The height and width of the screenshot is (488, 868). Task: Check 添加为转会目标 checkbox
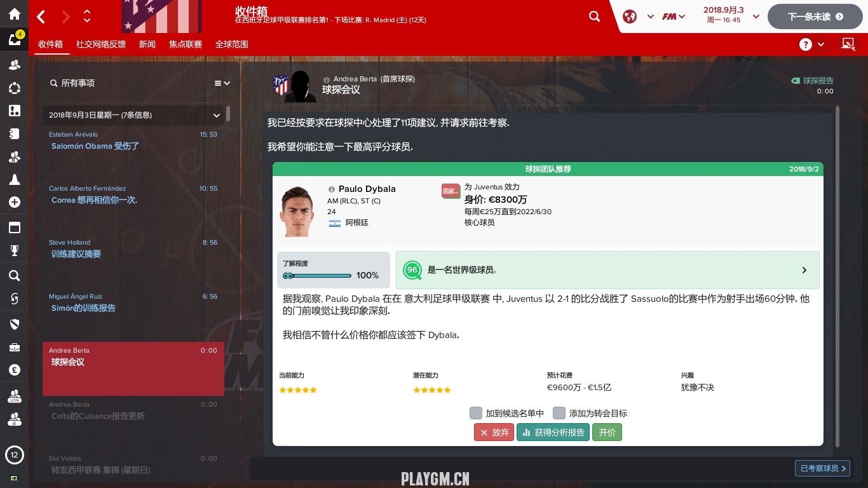(559, 413)
